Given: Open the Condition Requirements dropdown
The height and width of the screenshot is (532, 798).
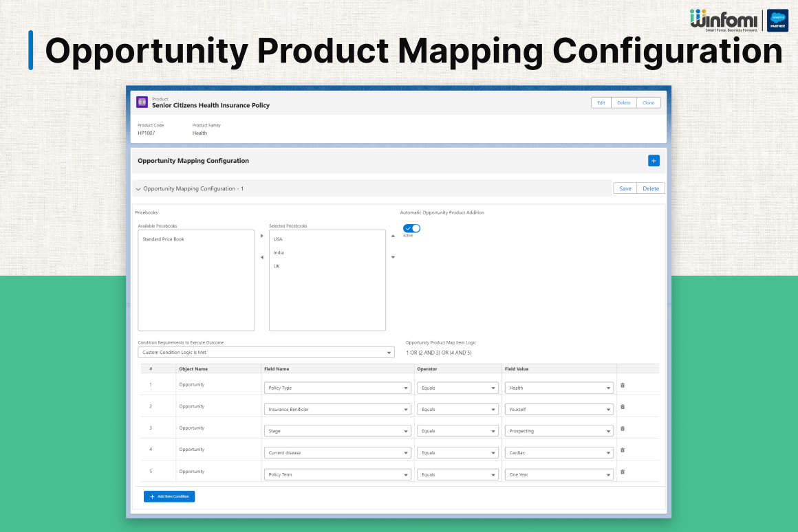Looking at the screenshot, I should coord(266,353).
